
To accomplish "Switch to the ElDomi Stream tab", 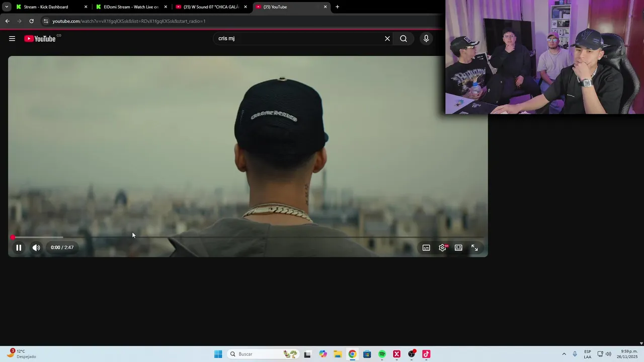I will tap(132, 7).
